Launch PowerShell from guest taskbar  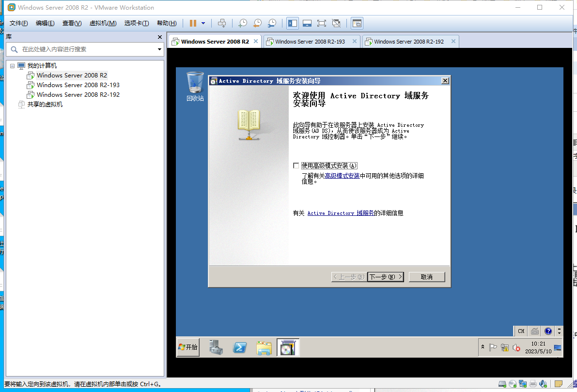tap(240, 347)
